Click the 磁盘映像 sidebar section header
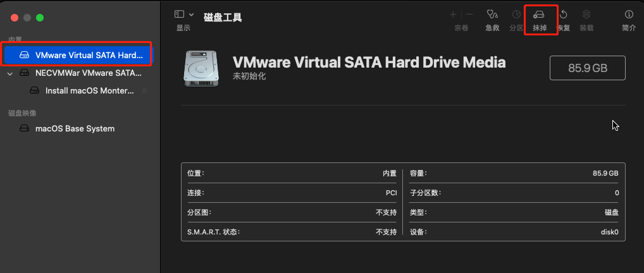This screenshot has height=273, width=644. [x=23, y=113]
